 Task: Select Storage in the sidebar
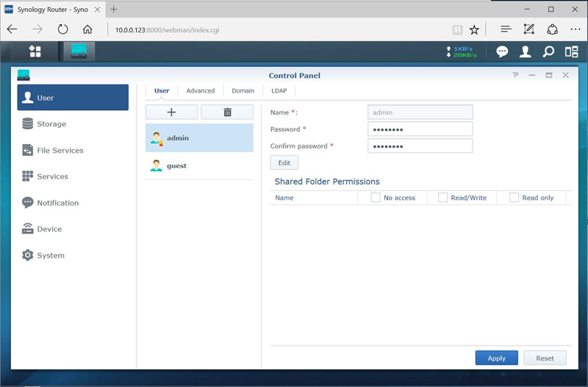point(51,124)
